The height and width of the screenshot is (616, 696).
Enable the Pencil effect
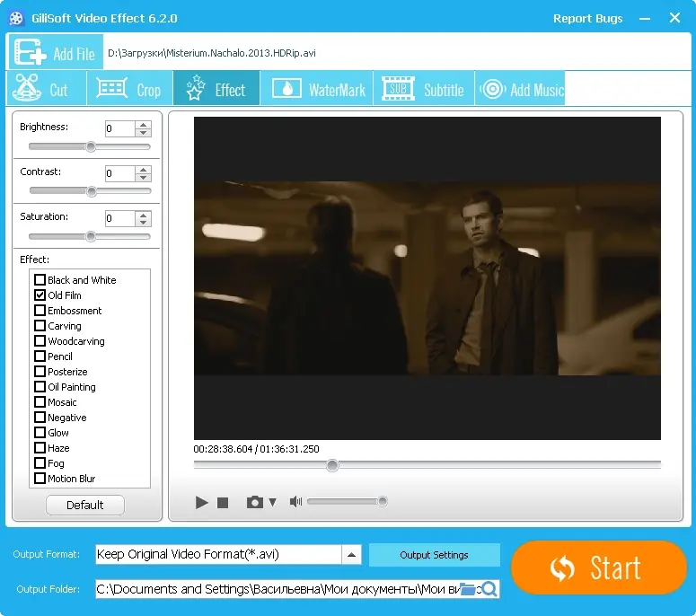40,356
